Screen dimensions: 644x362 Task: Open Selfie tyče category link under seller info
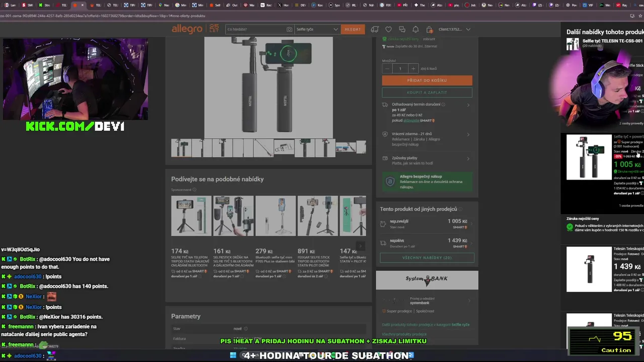pyautogui.click(x=460, y=325)
